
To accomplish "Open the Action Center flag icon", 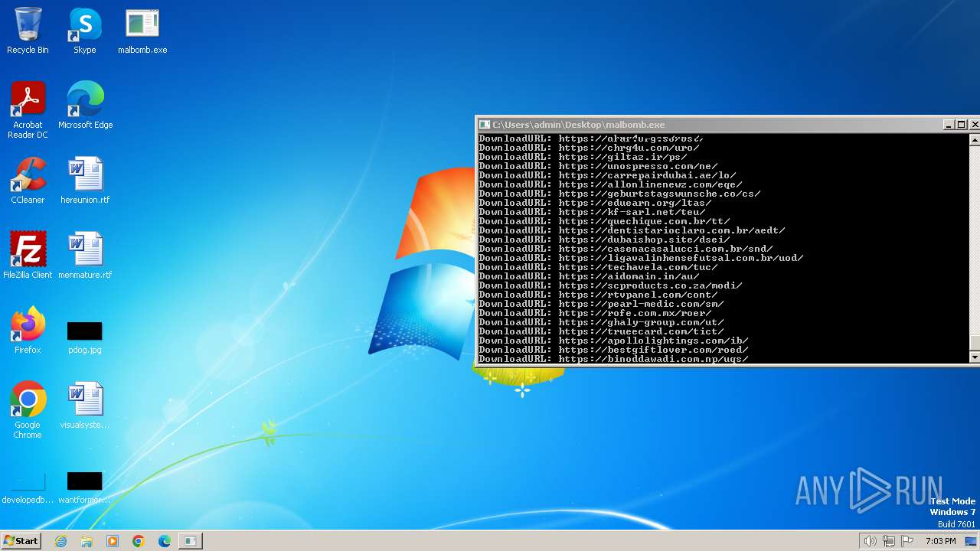I will coord(908,541).
